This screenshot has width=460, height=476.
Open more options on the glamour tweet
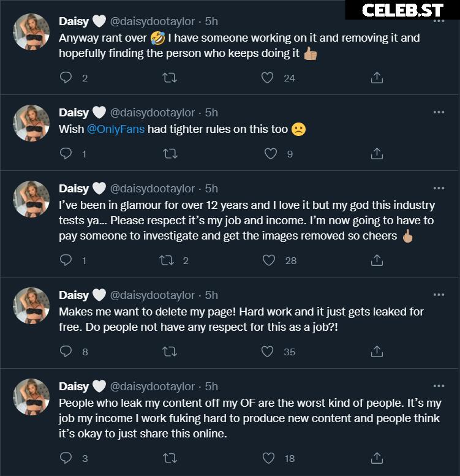tap(439, 188)
